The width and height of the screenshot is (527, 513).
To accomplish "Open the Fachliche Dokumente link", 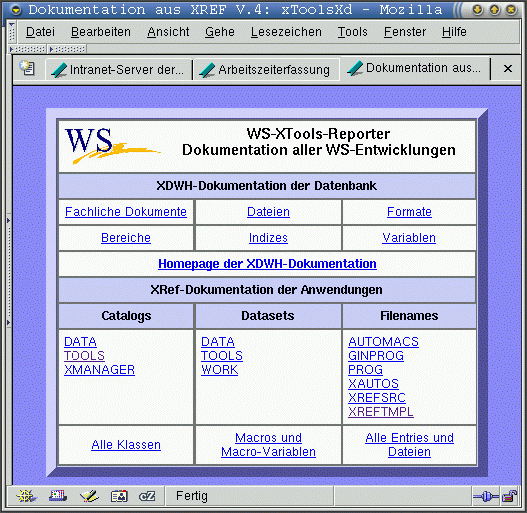I will tap(126, 212).
